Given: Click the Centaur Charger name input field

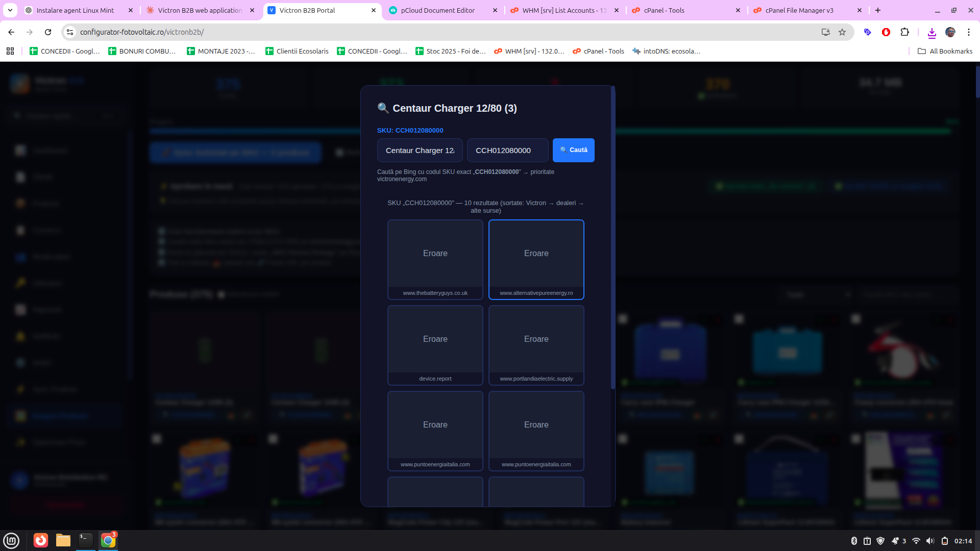Looking at the screenshot, I should coord(420,151).
